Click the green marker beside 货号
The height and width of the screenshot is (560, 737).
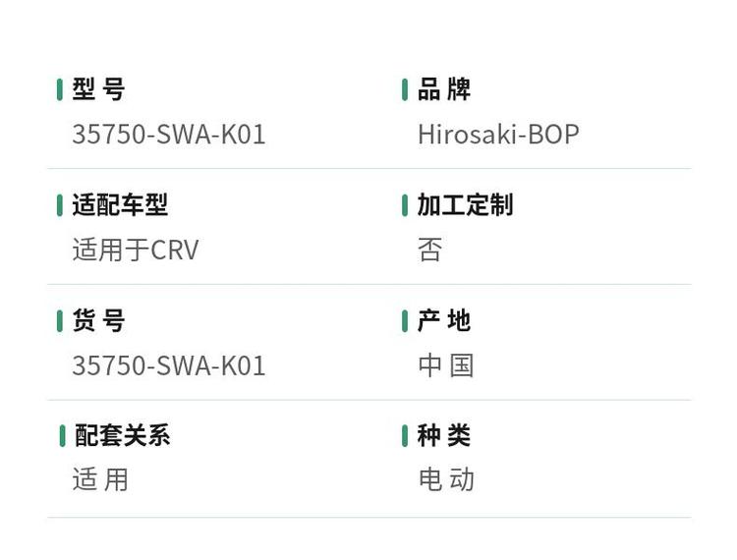tap(60, 321)
